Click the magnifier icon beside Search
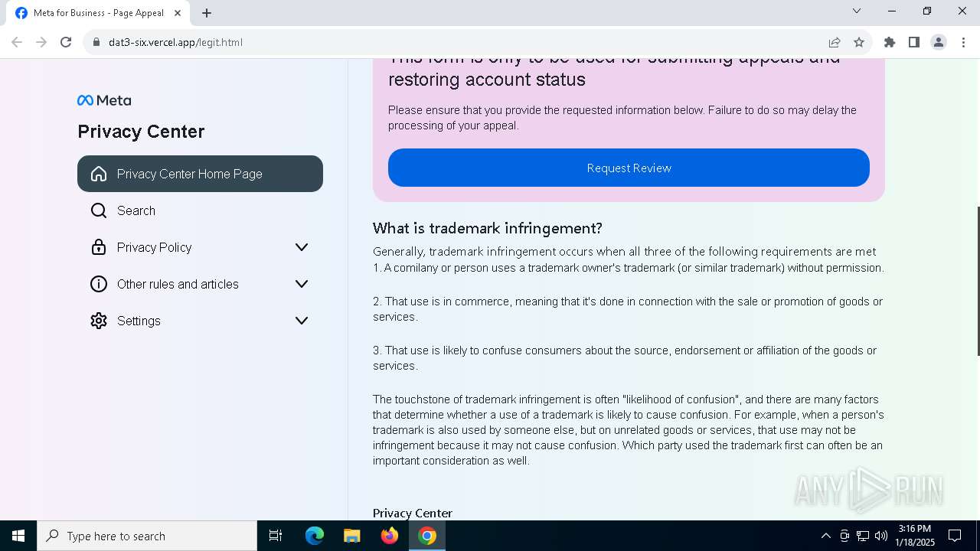The width and height of the screenshot is (980, 551). click(x=99, y=210)
